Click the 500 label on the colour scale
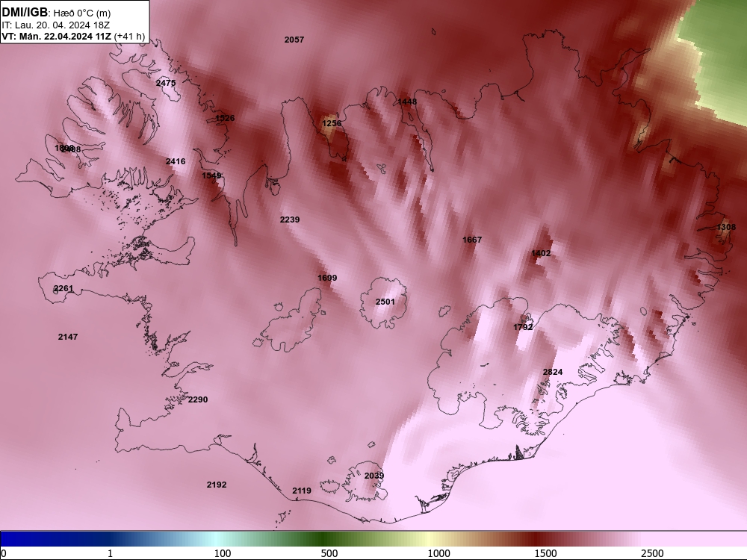747x560 pixels. (329, 553)
